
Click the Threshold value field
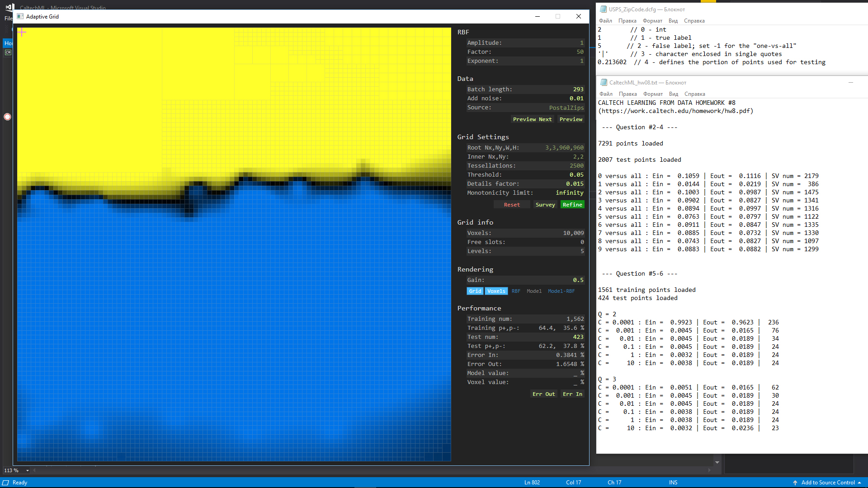point(576,175)
